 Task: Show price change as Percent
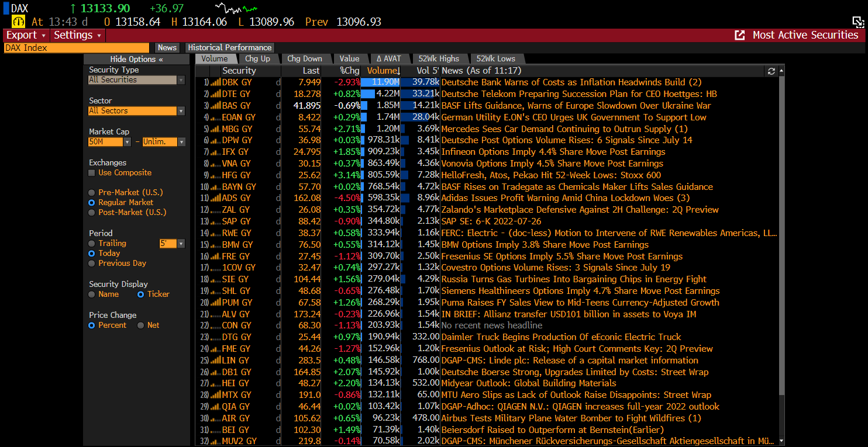coord(91,325)
